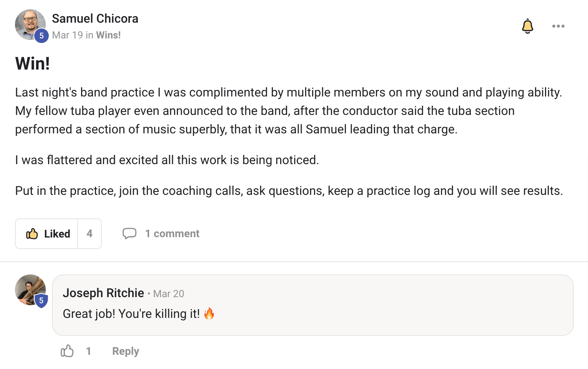588x369 pixels.
Task: Show likes on the comment via count 1
Action: [88, 351]
